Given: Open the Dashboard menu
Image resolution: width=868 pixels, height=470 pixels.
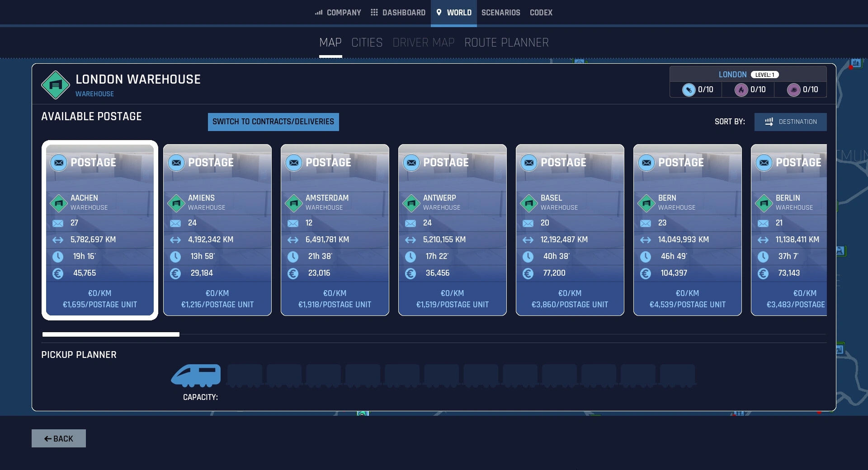Looking at the screenshot, I should pyautogui.click(x=398, y=13).
